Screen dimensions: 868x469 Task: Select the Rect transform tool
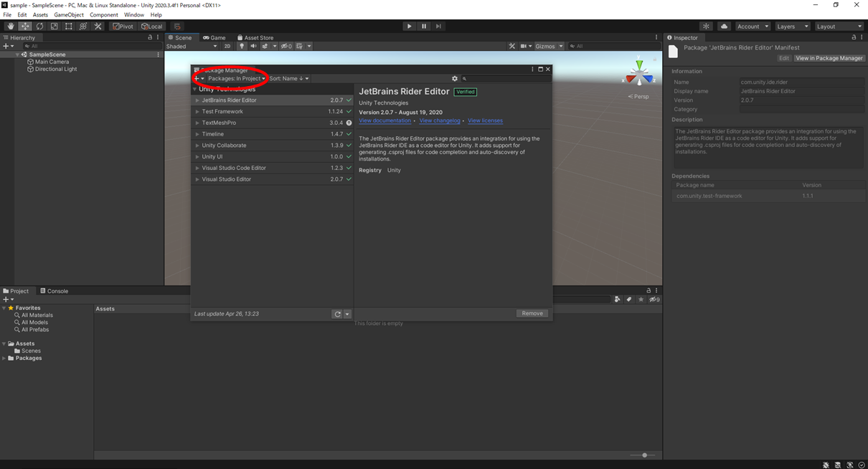coord(69,26)
